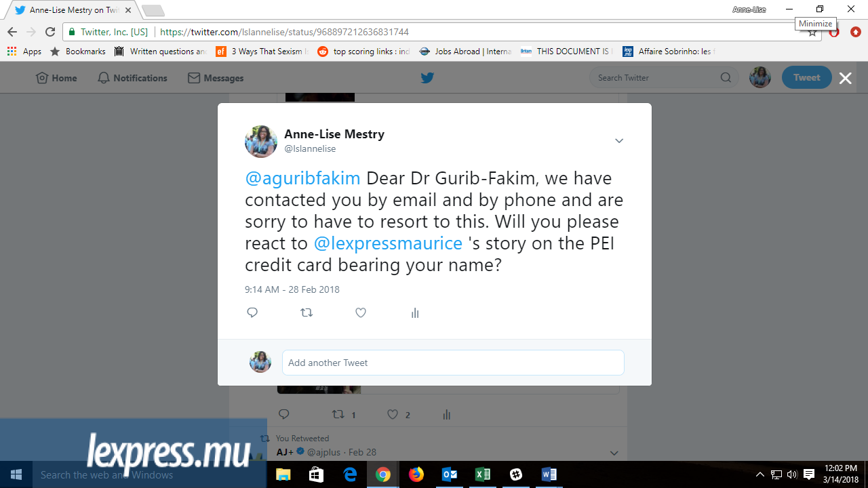Click the retweet icon in the tweet modal
Screen dimensions: 868x488
click(x=307, y=312)
